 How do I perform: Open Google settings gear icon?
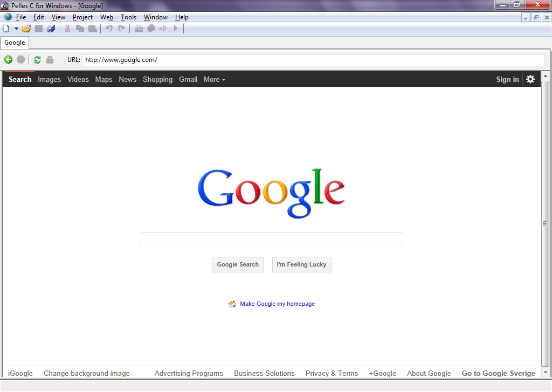click(x=530, y=79)
